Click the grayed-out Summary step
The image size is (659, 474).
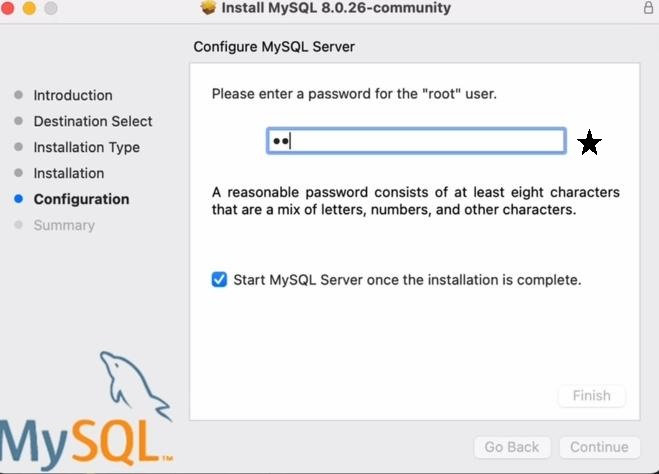tap(64, 225)
